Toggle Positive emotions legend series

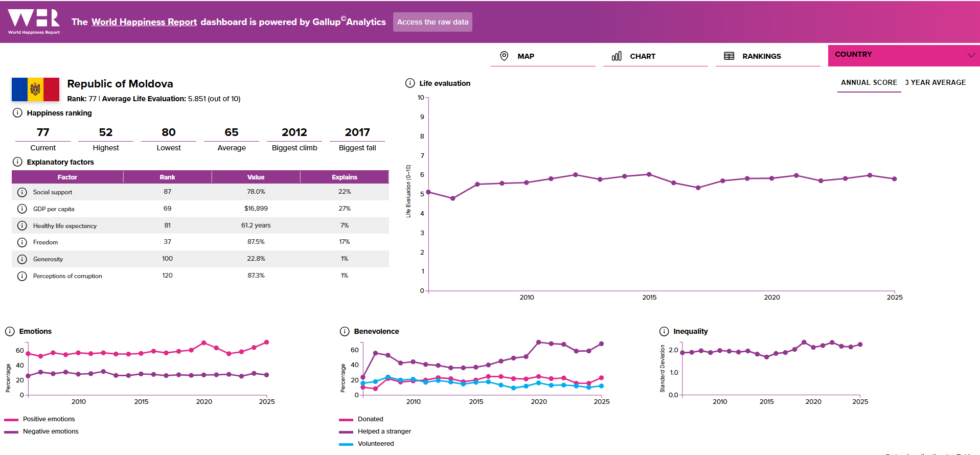(49, 419)
